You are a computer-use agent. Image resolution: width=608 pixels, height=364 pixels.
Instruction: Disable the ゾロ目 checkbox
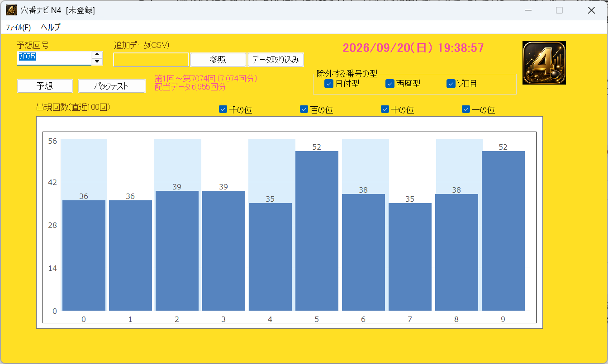(x=451, y=84)
